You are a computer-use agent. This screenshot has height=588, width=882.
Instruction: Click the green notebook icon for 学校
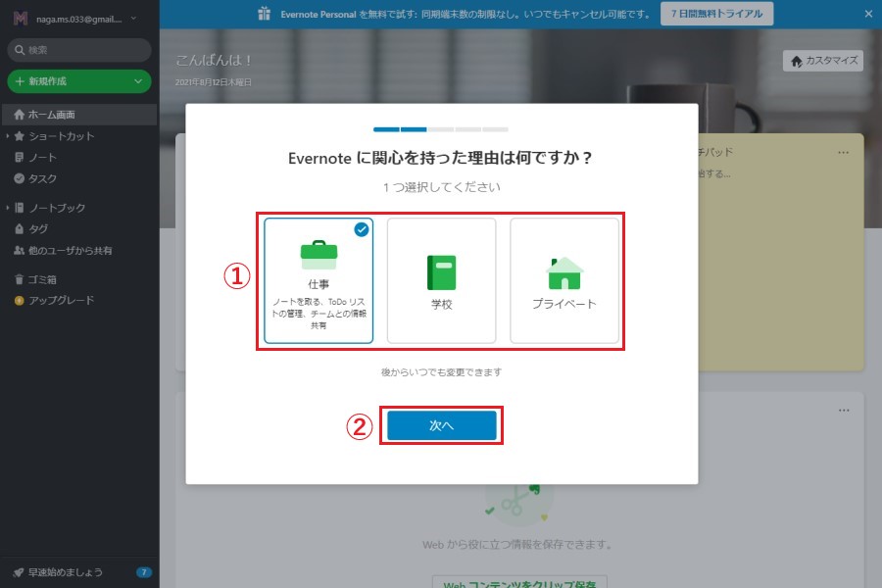click(x=442, y=272)
